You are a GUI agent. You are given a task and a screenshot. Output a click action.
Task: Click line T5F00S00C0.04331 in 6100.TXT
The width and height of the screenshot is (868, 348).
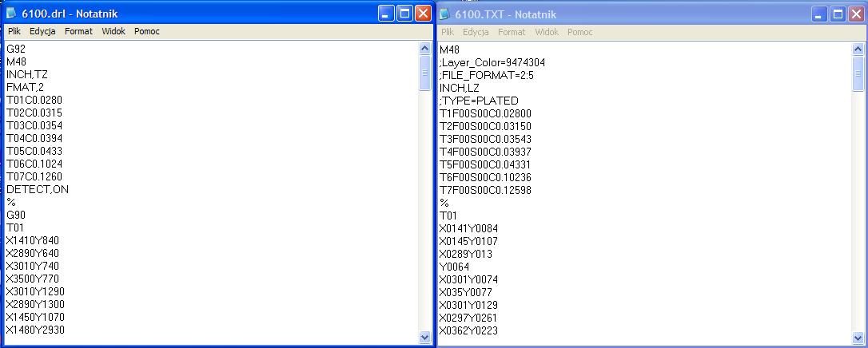pyautogui.click(x=485, y=164)
